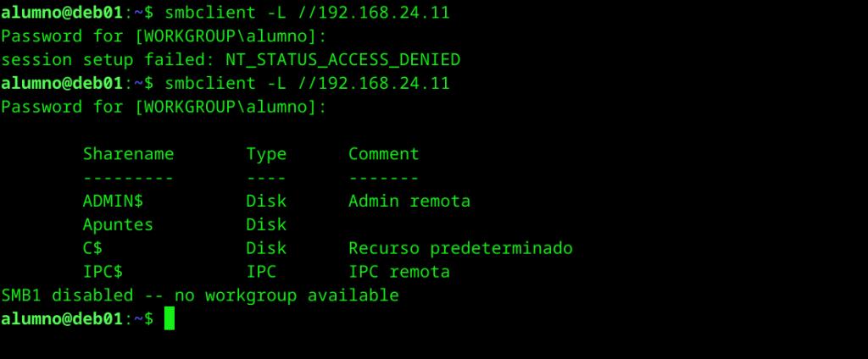Select the IPC$ share name
Screen dimensions: 868x359
pos(103,273)
